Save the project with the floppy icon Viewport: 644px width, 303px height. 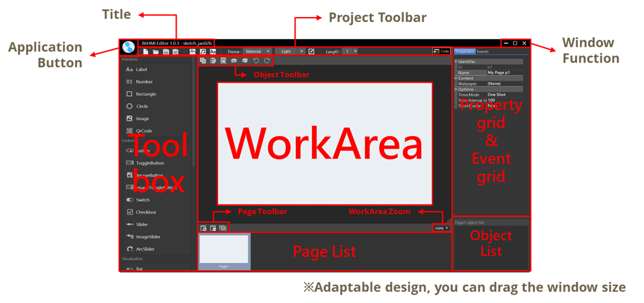(x=165, y=52)
